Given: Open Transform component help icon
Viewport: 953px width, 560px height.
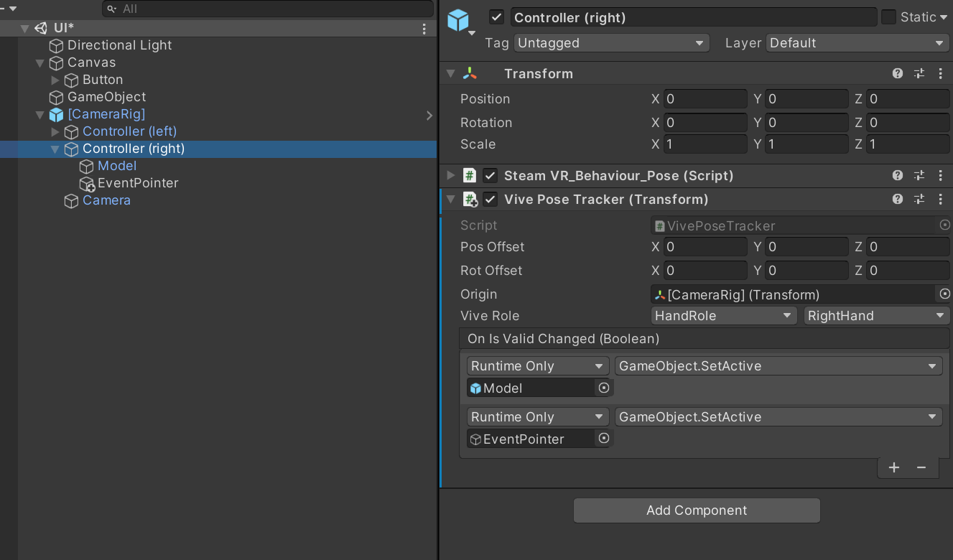Looking at the screenshot, I should pos(898,73).
